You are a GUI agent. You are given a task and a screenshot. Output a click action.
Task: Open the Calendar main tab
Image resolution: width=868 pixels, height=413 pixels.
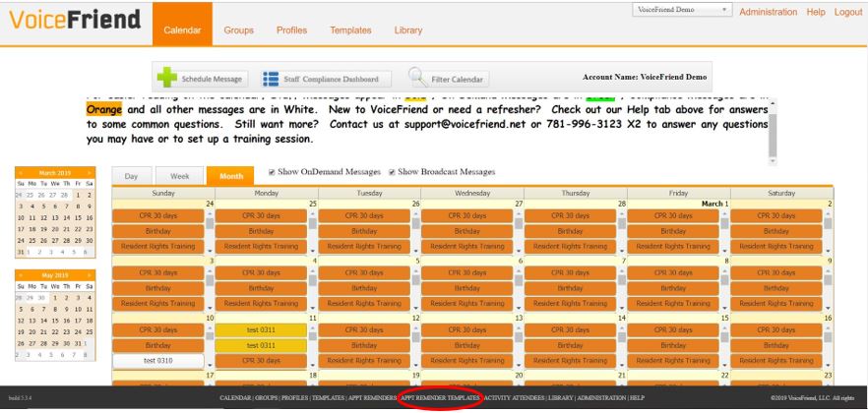coord(182,25)
